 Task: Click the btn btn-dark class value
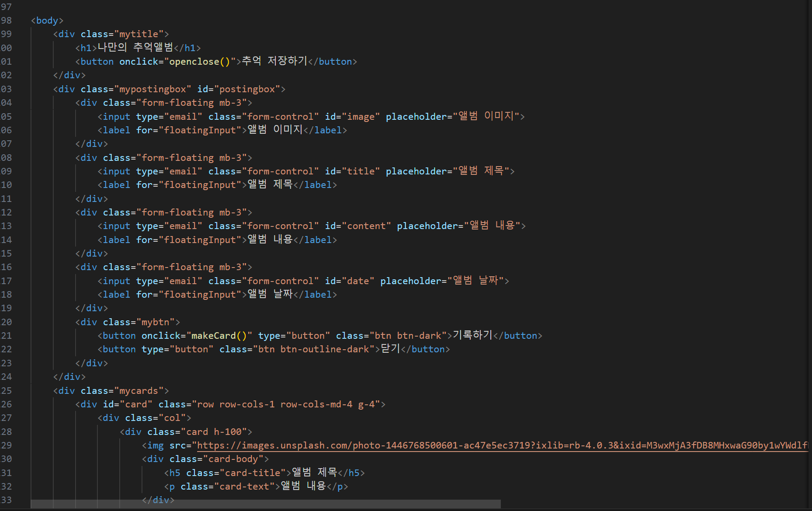coord(408,336)
